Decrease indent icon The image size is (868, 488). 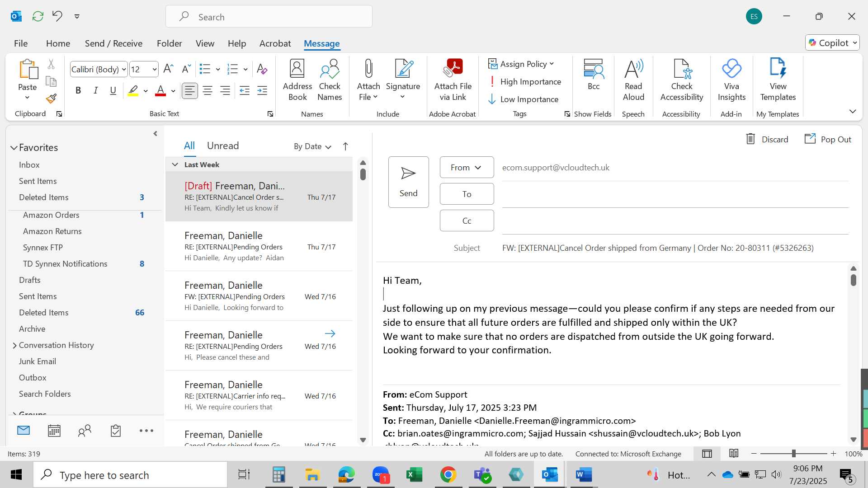pyautogui.click(x=245, y=91)
